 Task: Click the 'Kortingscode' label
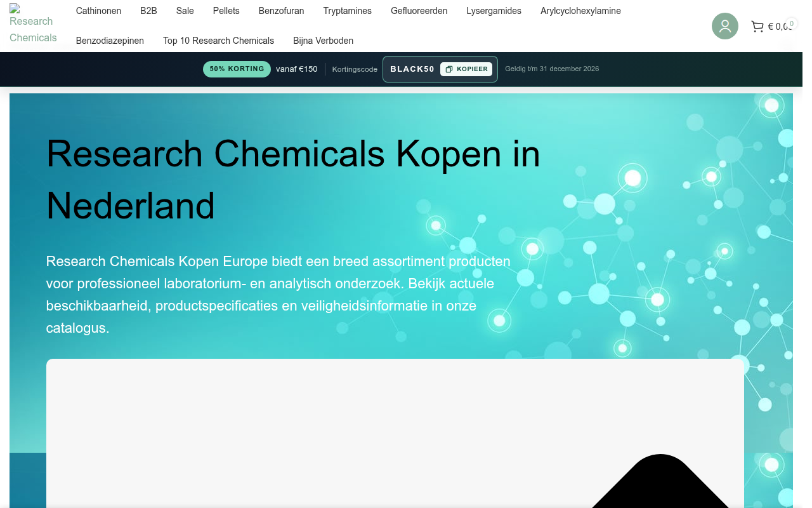[355, 69]
